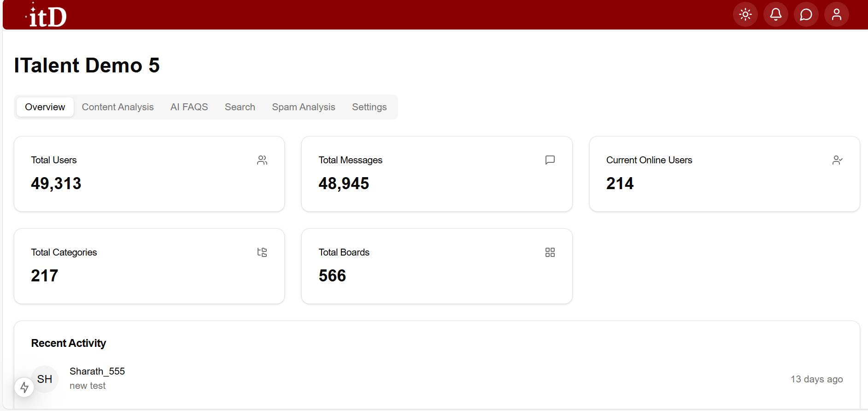Click the Total Categories tree icon

click(x=262, y=252)
